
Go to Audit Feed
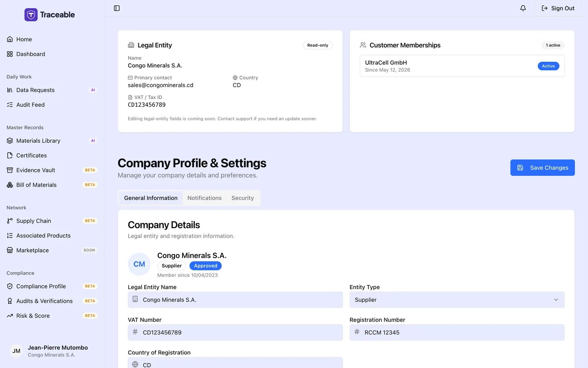pyautogui.click(x=52, y=105)
